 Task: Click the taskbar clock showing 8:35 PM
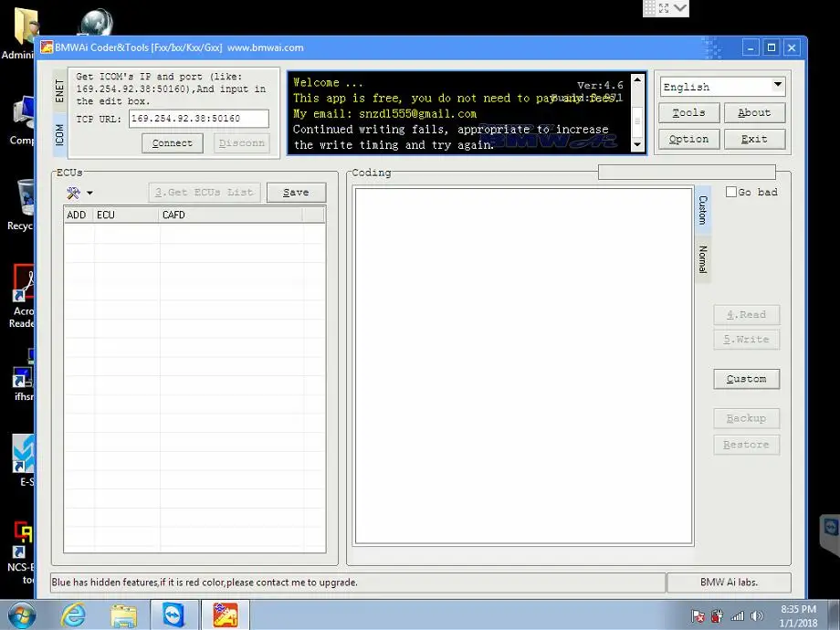(798, 616)
